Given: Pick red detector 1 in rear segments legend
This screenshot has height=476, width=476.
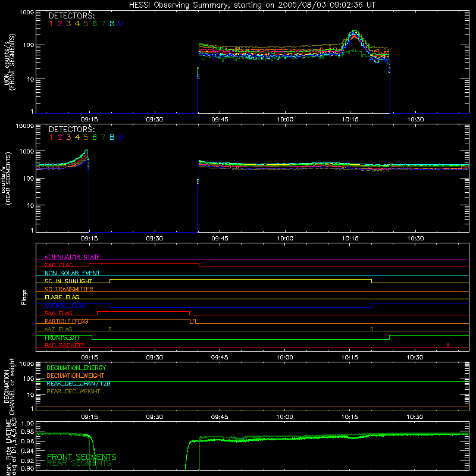Looking at the screenshot, I should [51, 137].
